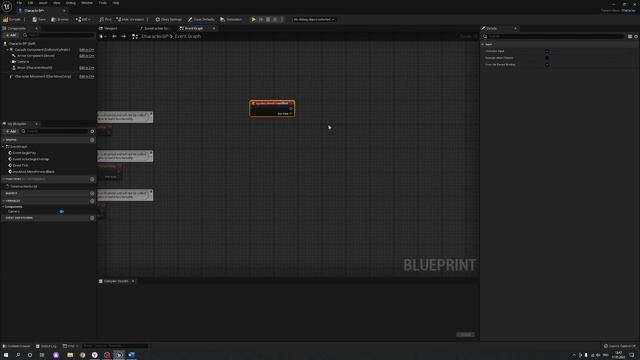Close the Compiler Results tab
Image resolution: width=640 pixels, height=360 pixels.
133,281
